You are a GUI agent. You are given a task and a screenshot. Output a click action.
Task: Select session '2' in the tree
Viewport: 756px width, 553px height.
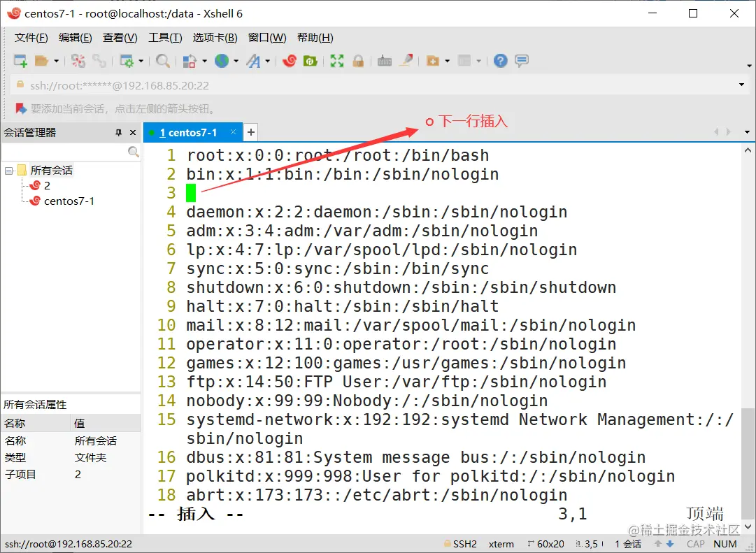pos(48,186)
